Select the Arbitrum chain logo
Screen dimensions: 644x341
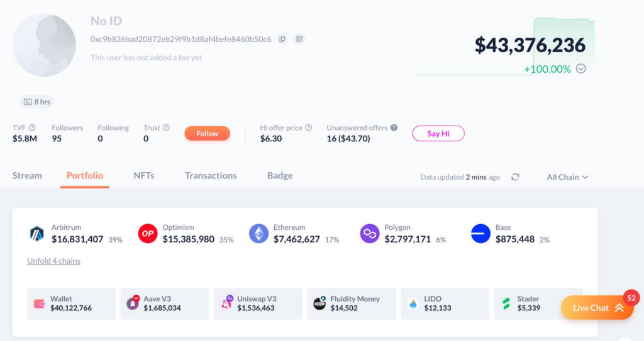click(x=37, y=234)
